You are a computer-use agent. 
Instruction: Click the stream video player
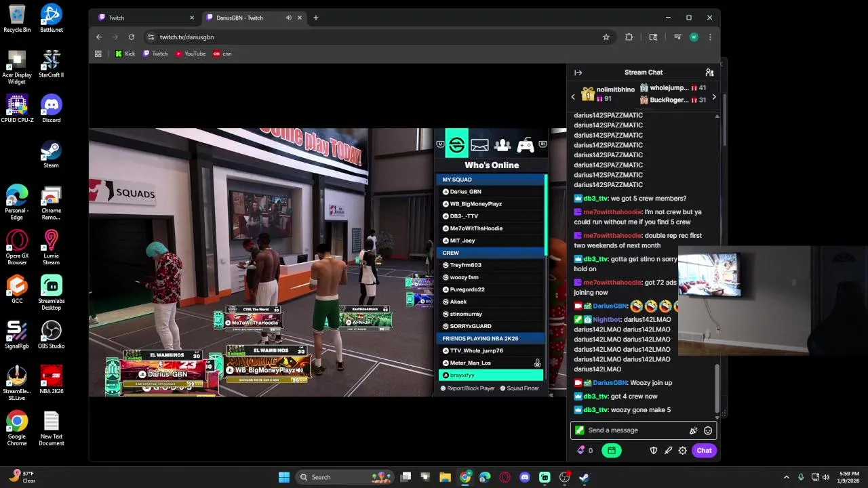tap(328, 262)
